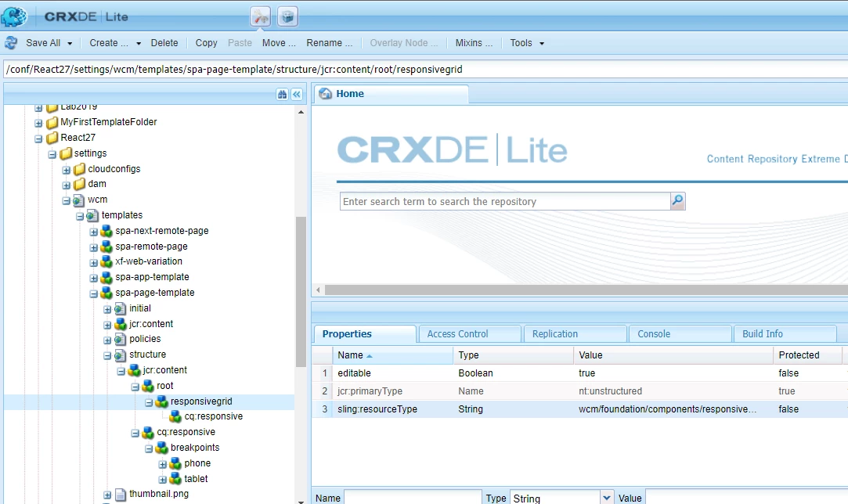The width and height of the screenshot is (848, 504).
Task: Expand the spa-remote-page node
Action: coord(93,247)
